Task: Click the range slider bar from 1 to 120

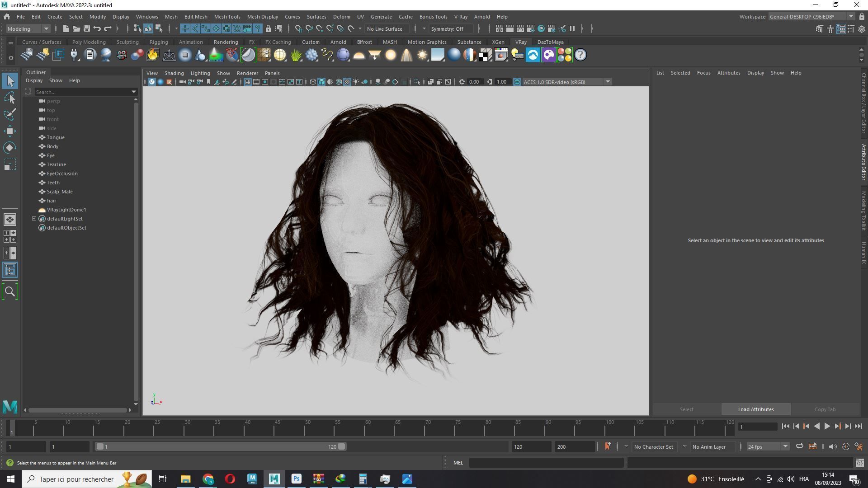Action: pyautogui.click(x=221, y=446)
